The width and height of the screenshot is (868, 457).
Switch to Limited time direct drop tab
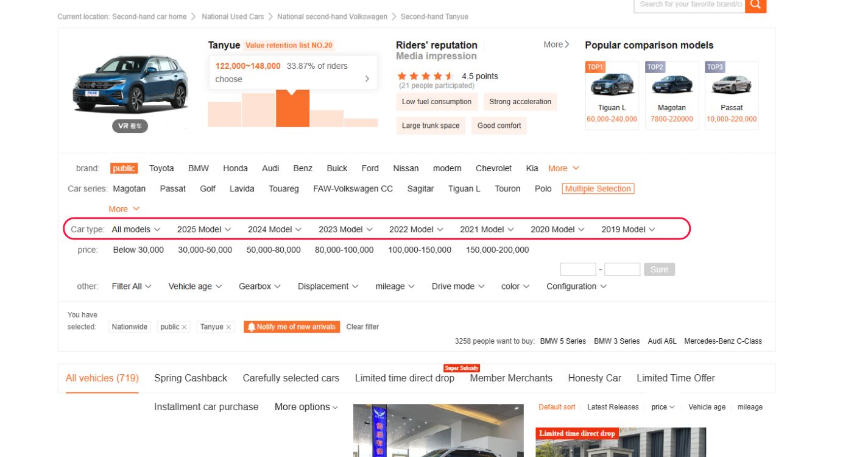tap(404, 378)
